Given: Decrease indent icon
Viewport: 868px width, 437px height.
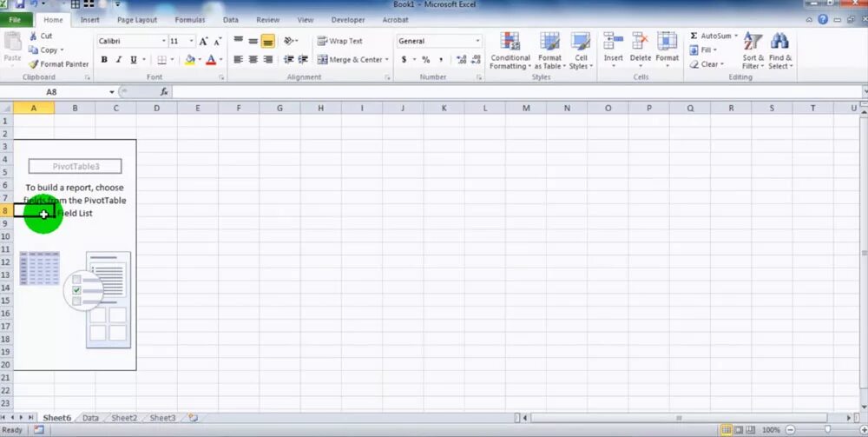Looking at the screenshot, I should (x=288, y=59).
